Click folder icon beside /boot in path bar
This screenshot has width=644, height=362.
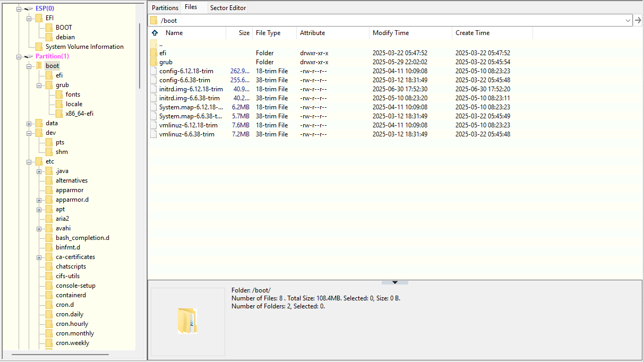pyautogui.click(x=154, y=20)
